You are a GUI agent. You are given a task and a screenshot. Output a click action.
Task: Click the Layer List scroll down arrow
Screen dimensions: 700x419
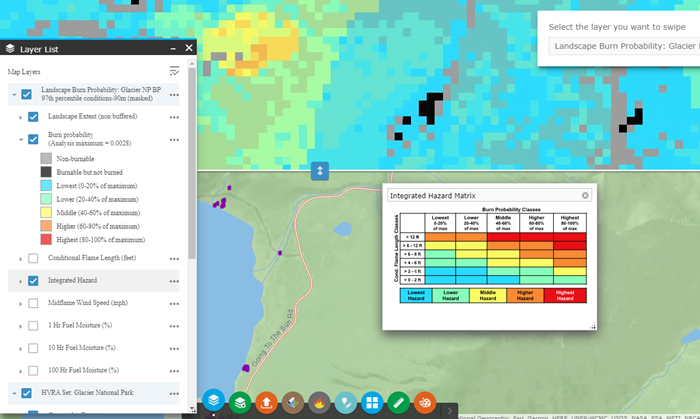(192, 409)
